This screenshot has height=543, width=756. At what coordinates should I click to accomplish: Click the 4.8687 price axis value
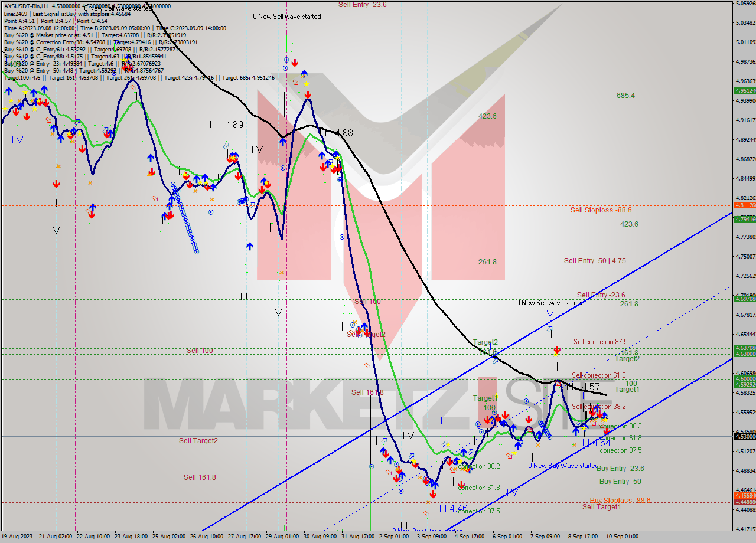(x=746, y=159)
